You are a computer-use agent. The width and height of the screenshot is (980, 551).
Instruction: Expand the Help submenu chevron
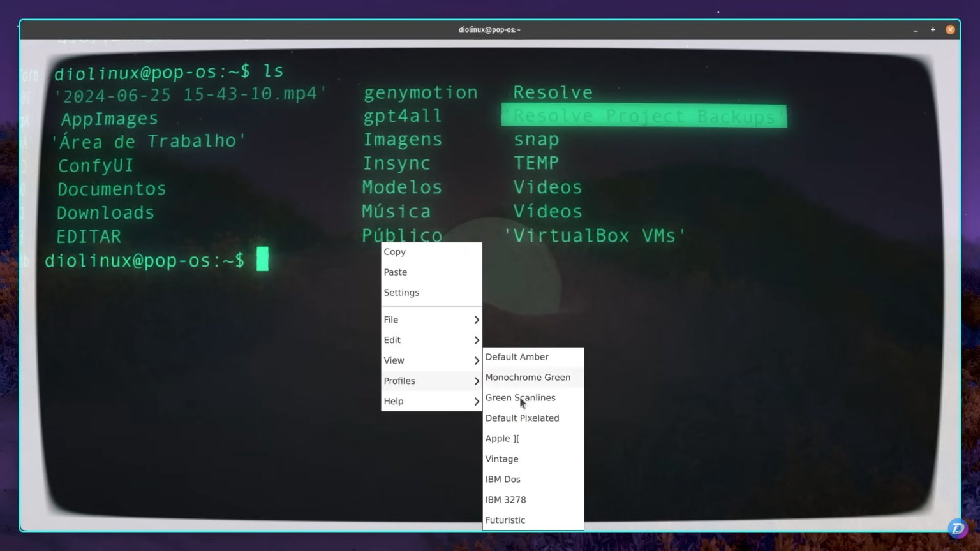click(476, 401)
